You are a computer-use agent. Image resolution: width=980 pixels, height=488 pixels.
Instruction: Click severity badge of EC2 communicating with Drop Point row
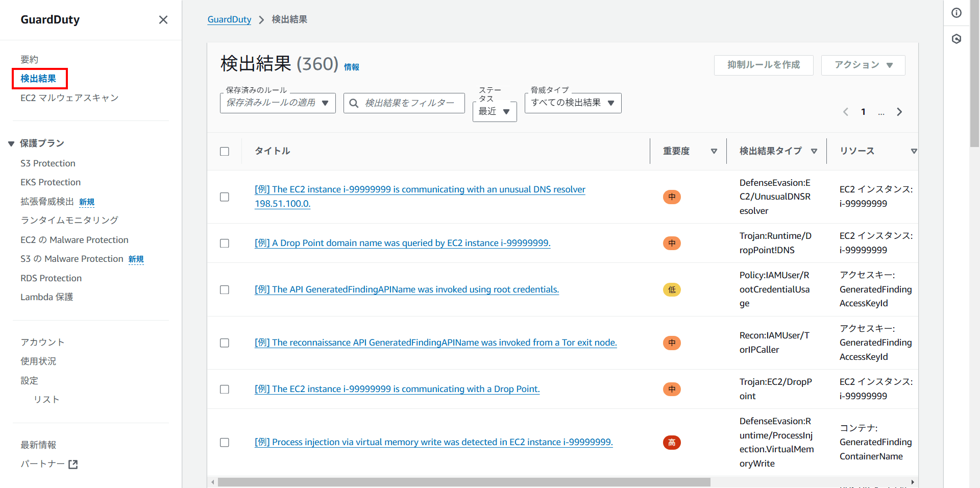672,389
